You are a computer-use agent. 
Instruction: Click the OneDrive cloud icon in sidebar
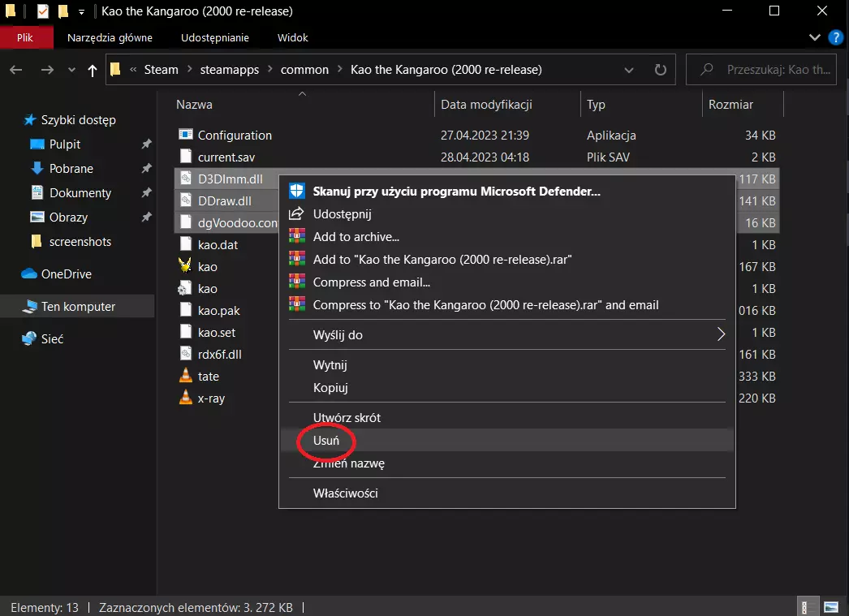pyautogui.click(x=30, y=274)
